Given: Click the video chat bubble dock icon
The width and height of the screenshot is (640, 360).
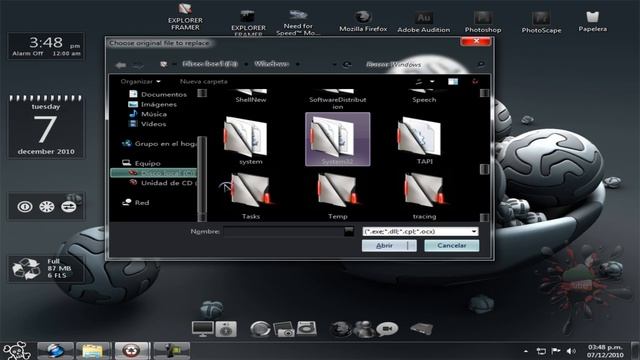Looking at the screenshot, I should 387,329.
